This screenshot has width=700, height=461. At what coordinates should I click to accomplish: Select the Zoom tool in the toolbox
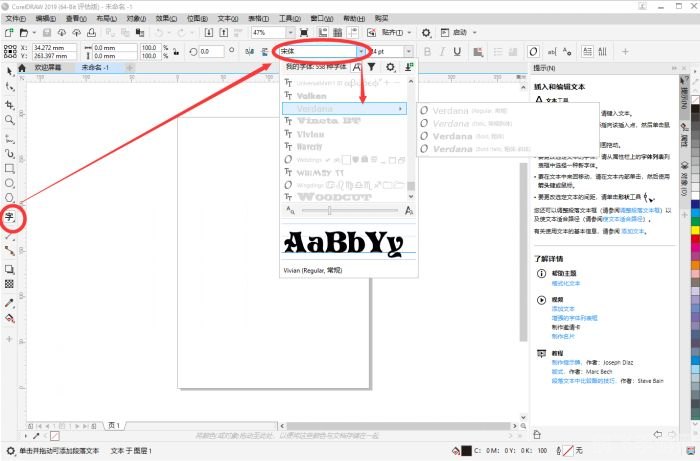coord(9,119)
